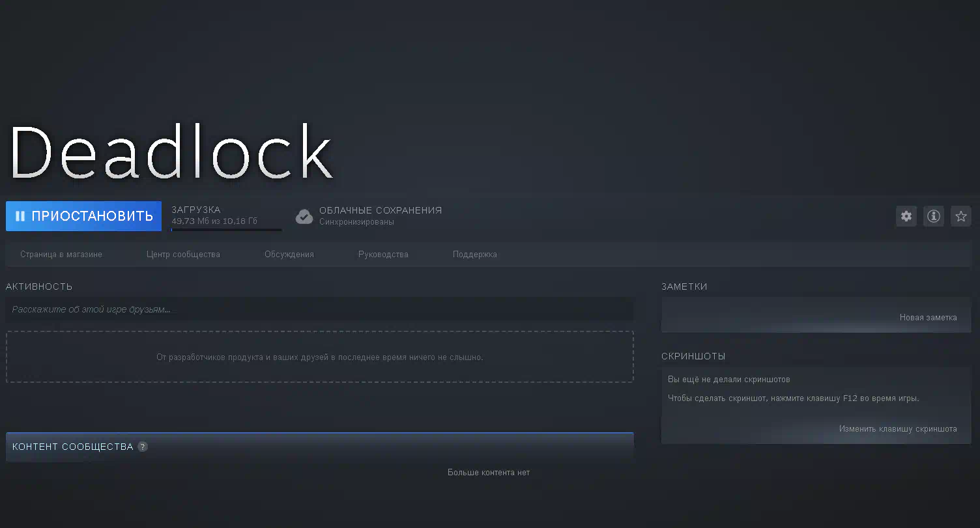The width and height of the screenshot is (980, 528).
Task: Click the 'Больше контента нет' text
Action: click(489, 473)
